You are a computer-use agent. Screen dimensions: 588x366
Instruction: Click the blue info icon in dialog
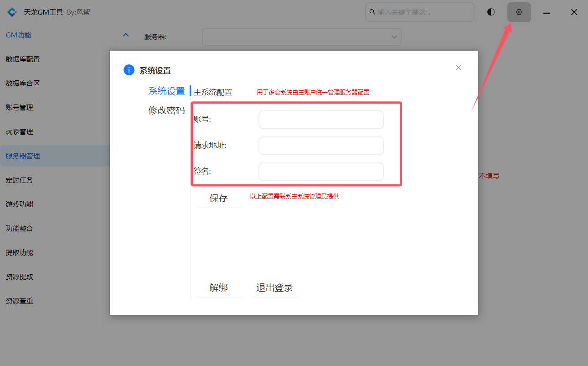129,70
